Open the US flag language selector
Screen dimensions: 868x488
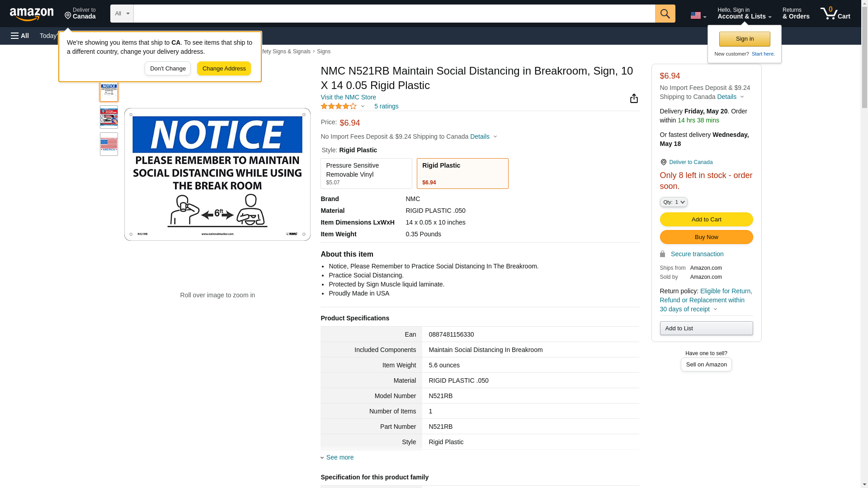[698, 15]
